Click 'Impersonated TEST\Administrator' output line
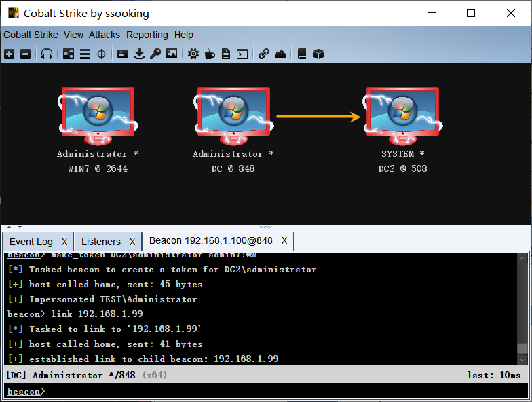 (102, 299)
